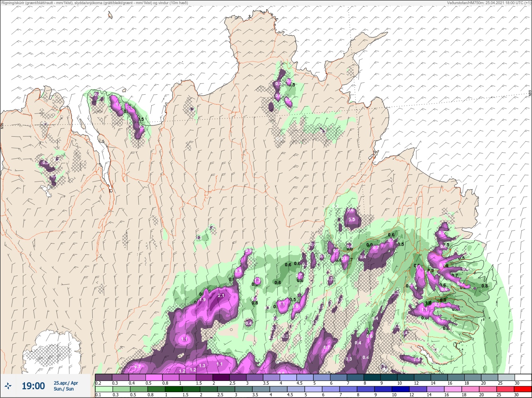Click the 2.1 precipitation value on the map
The height and width of the screenshot is (398, 532).
(x=221, y=295)
